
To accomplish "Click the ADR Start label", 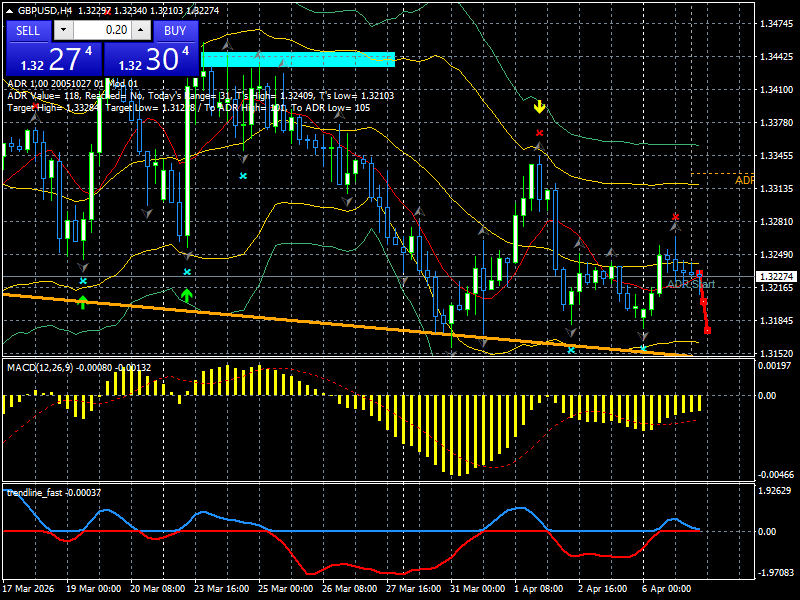I will pyautogui.click(x=691, y=284).
